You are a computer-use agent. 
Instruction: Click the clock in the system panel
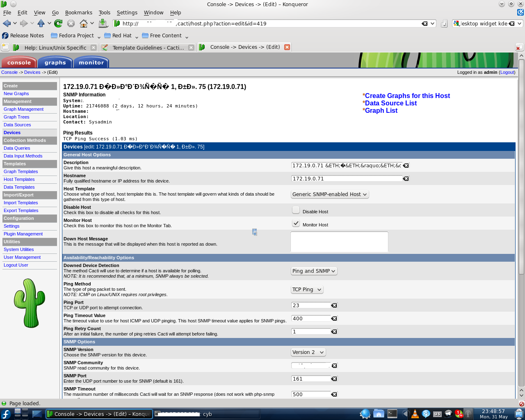coord(493,414)
